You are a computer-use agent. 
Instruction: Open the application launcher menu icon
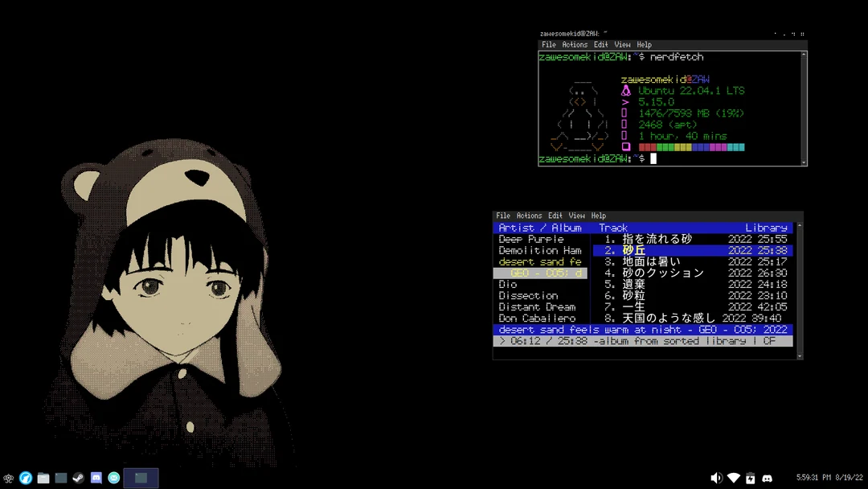click(x=8, y=479)
